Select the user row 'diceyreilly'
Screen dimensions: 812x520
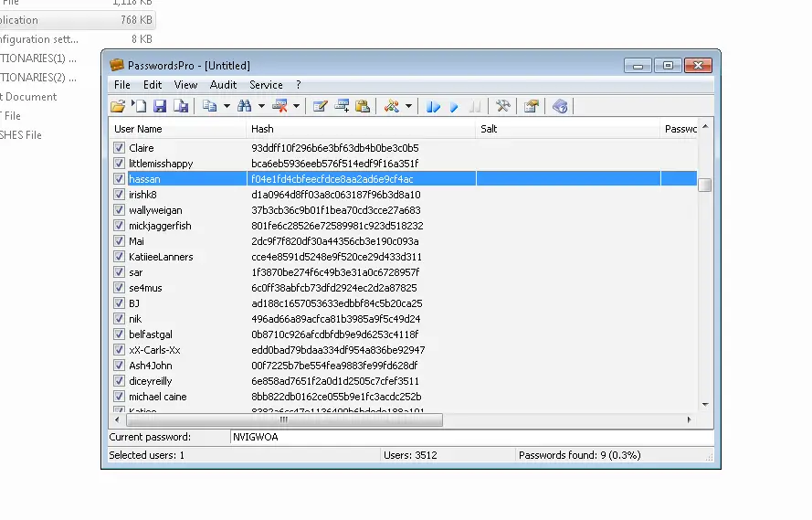pos(403,381)
